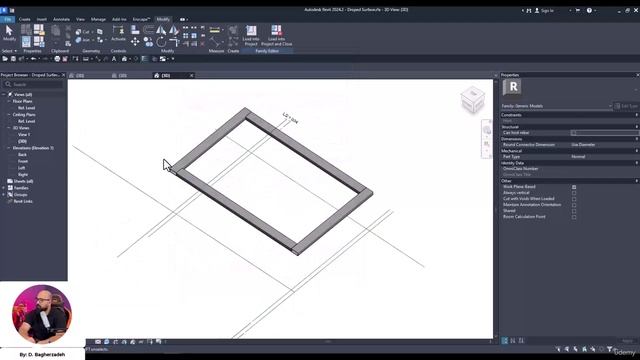
Task: Open View 1 in Project Browser
Action: (24, 134)
